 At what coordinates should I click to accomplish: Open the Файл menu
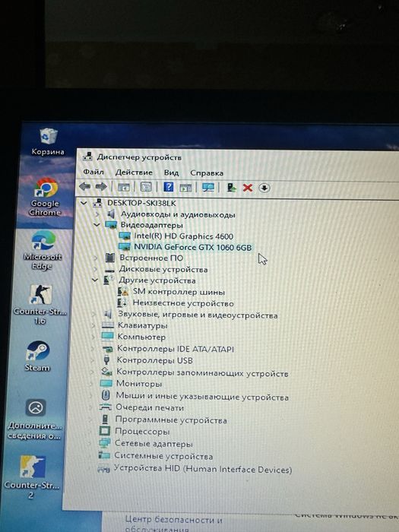tap(93, 172)
